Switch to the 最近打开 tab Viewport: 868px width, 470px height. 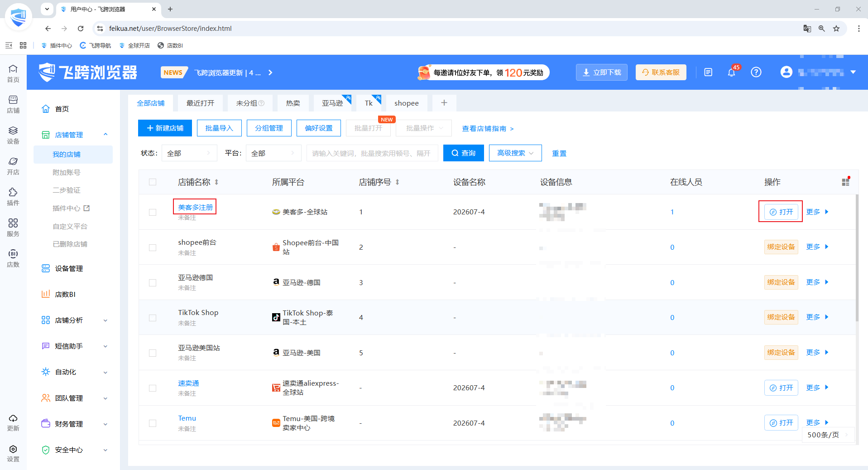(x=200, y=103)
